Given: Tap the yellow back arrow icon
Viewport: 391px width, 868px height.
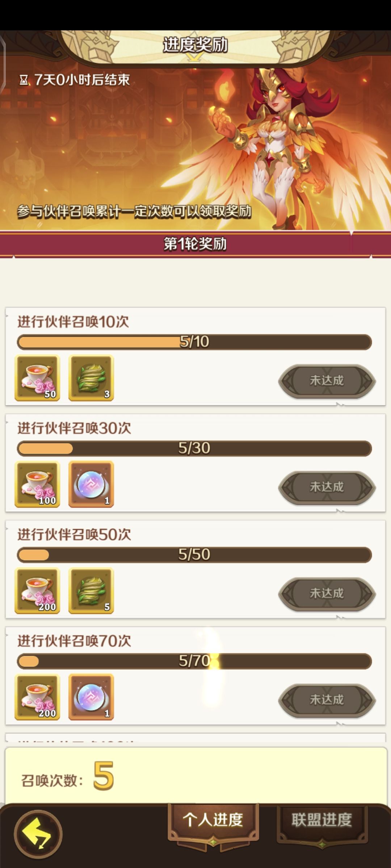Looking at the screenshot, I should coord(38,834).
